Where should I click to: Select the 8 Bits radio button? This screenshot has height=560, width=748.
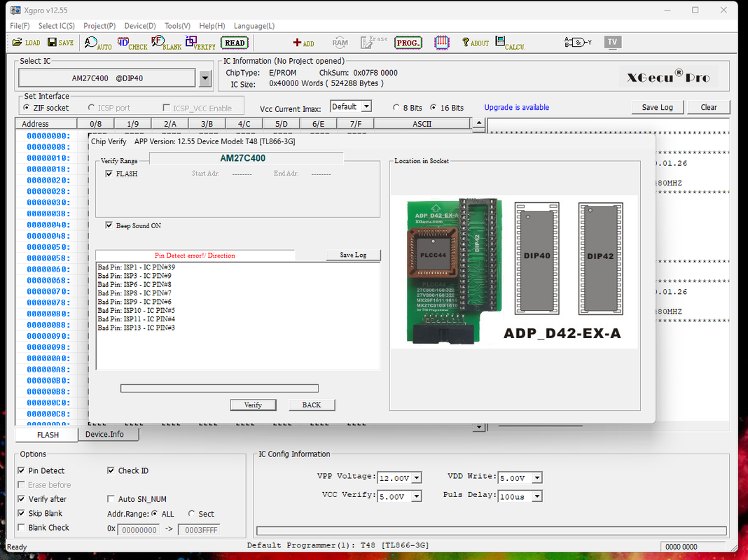(396, 108)
